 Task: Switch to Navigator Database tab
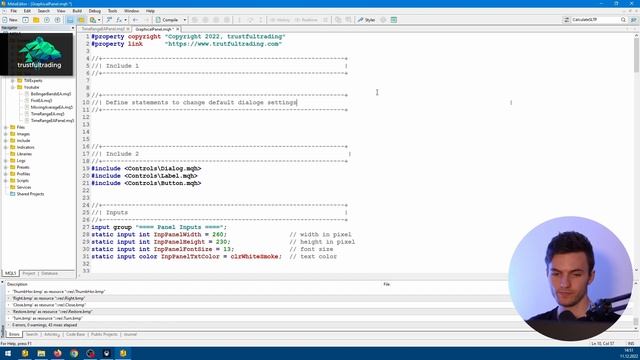click(x=49, y=273)
